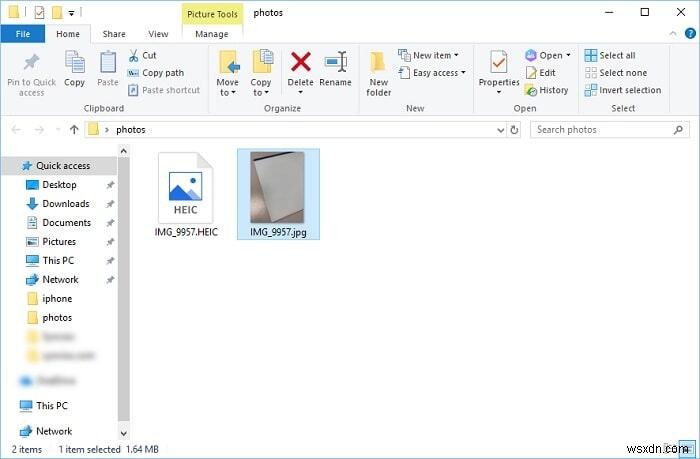Open pinned Network under Quick access
Viewport: 700px width, 459px height.
tap(60, 280)
